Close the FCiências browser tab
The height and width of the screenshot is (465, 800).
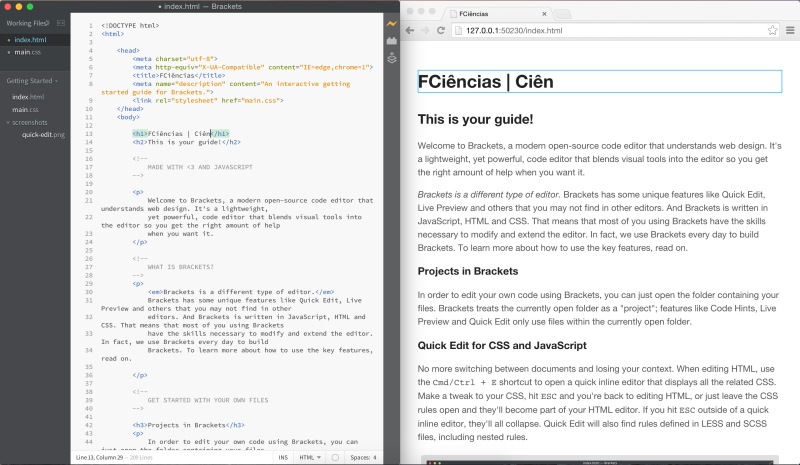[544, 14]
